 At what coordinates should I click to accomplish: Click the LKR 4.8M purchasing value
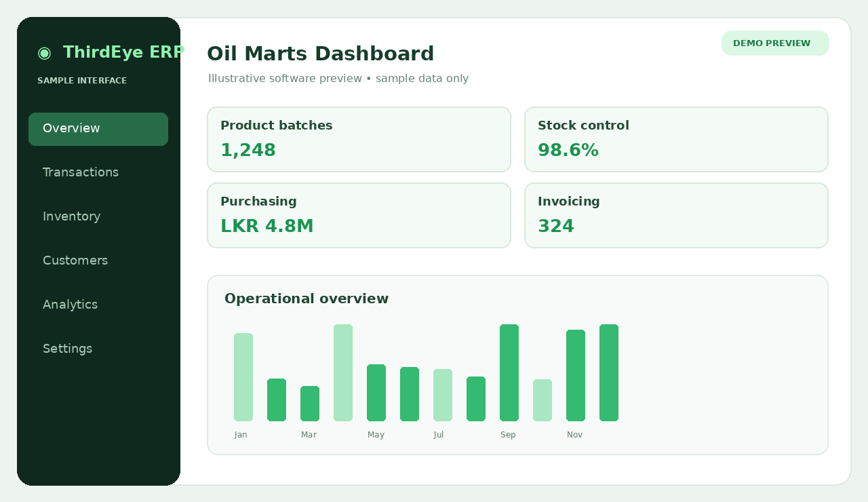point(267,227)
